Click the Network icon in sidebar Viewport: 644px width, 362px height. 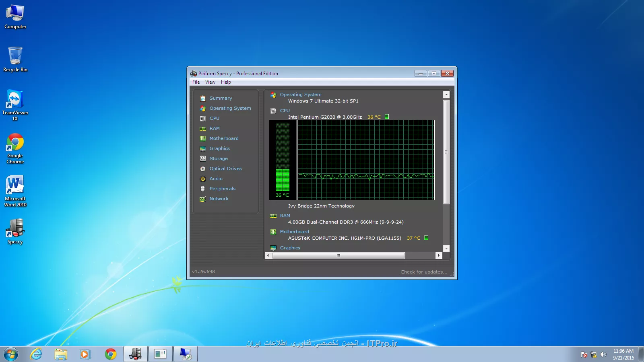click(x=203, y=199)
